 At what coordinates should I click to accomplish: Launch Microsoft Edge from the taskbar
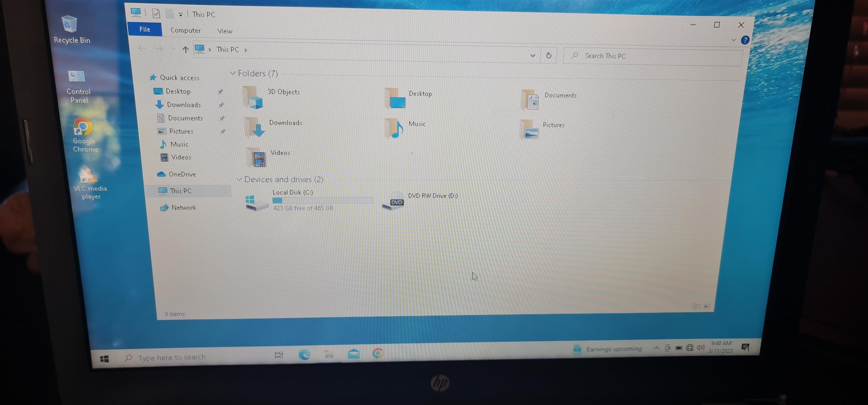pyautogui.click(x=304, y=354)
